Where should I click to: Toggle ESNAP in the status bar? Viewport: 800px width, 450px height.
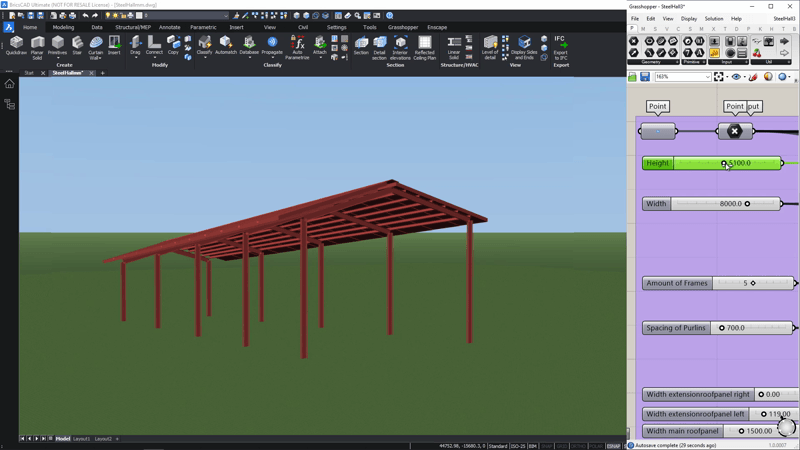[x=613, y=446]
